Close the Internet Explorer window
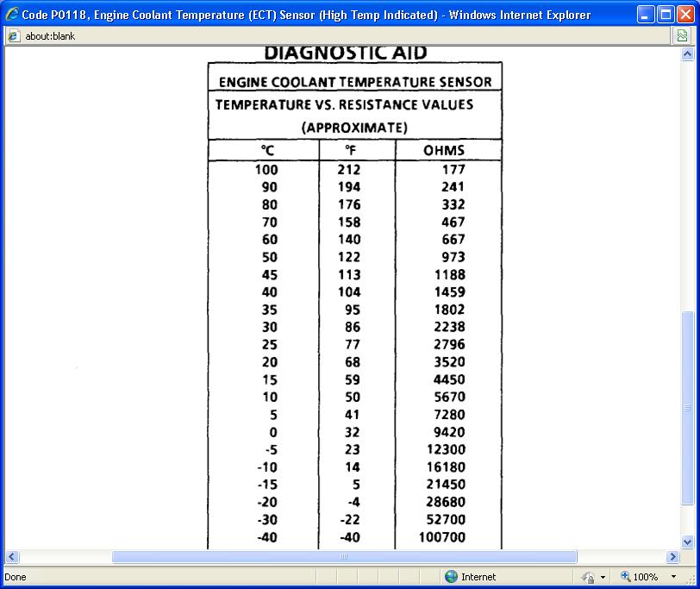 [685, 15]
